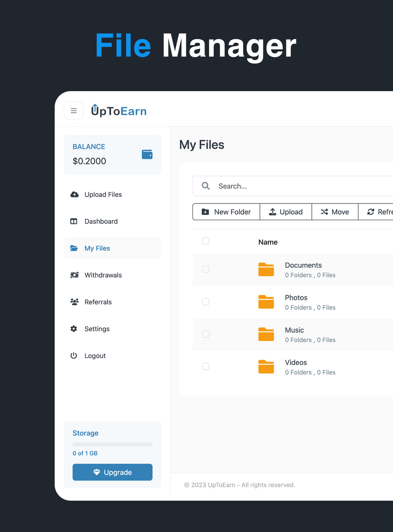
Task: Open the UpToEarn logo home link
Action: pyautogui.click(x=119, y=111)
